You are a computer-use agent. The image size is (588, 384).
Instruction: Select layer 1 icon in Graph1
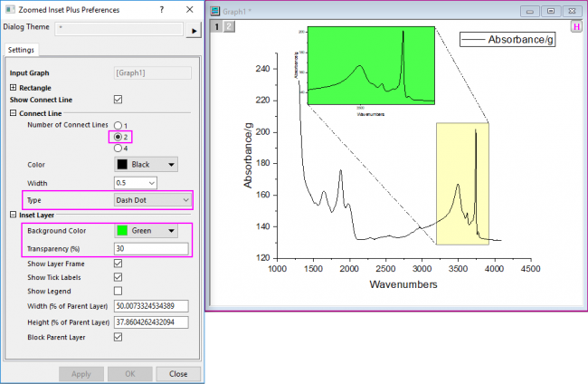point(215,27)
